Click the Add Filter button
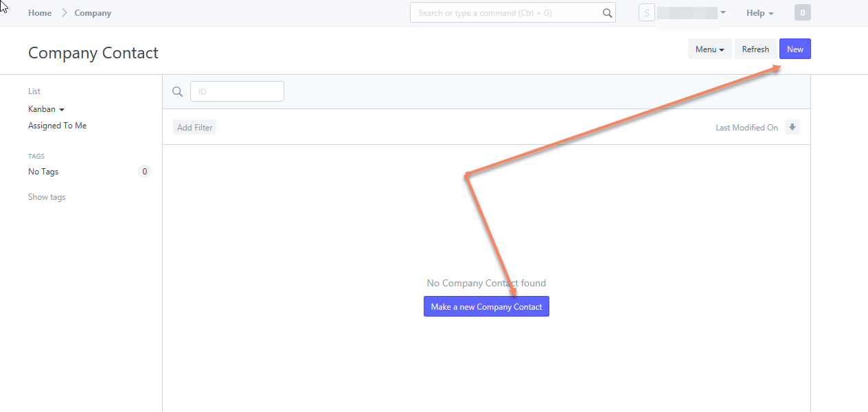The image size is (868, 412). pyautogui.click(x=195, y=127)
